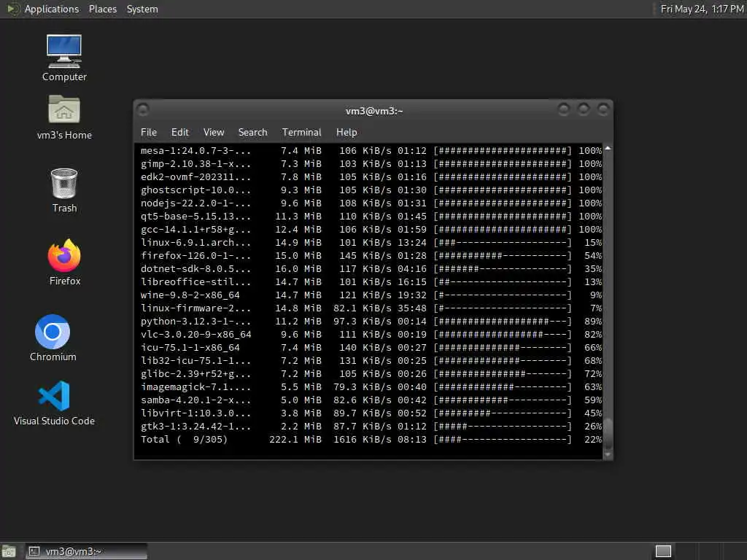Open Visual Studio Code desktop icon
This screenshot has width=747, height=560.
click(54, 402)
